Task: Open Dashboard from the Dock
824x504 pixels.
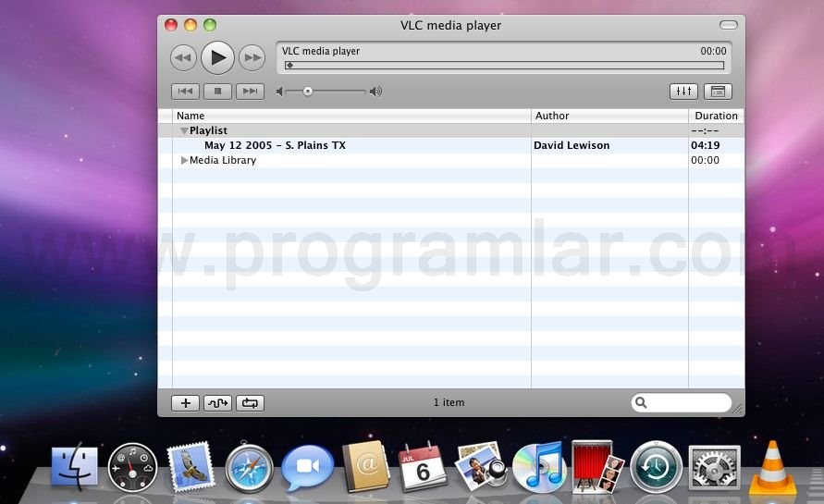Action: point(132,468)
